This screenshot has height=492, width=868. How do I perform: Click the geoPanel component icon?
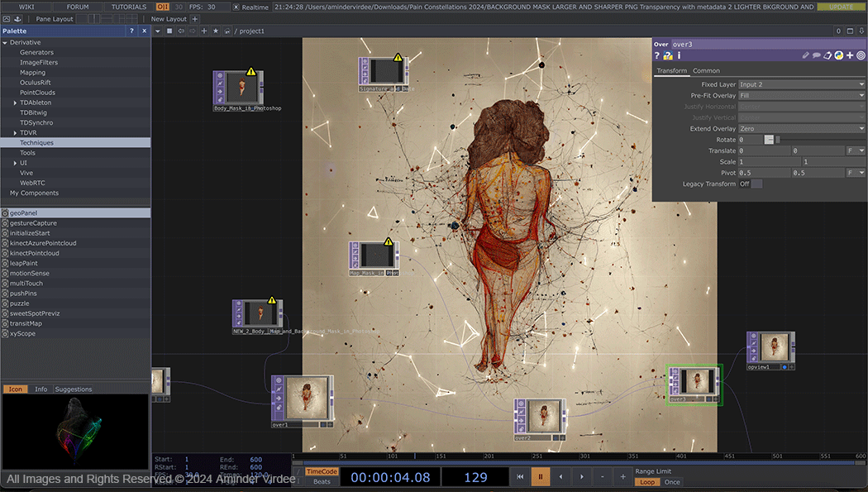pyautogui.click(x=5, y=213)
